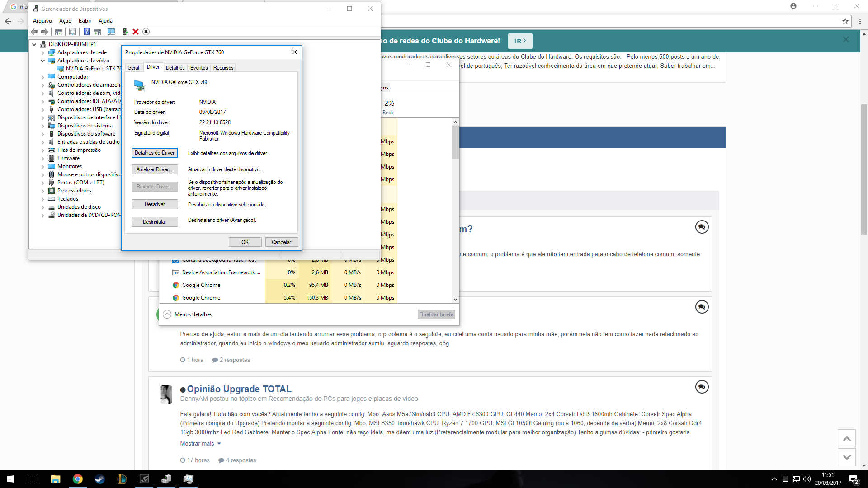
Task: Open Action Center notifications icon
Action: click(x=854, y=479)
